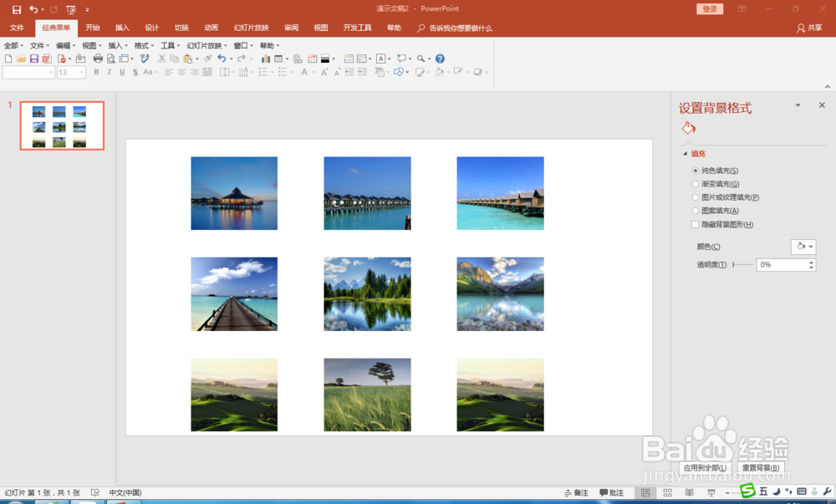The height and width of the screenshot is (504, 836).
Task: Switch to the 插入 ribbon tab
Action: click(x=122, y=28)
